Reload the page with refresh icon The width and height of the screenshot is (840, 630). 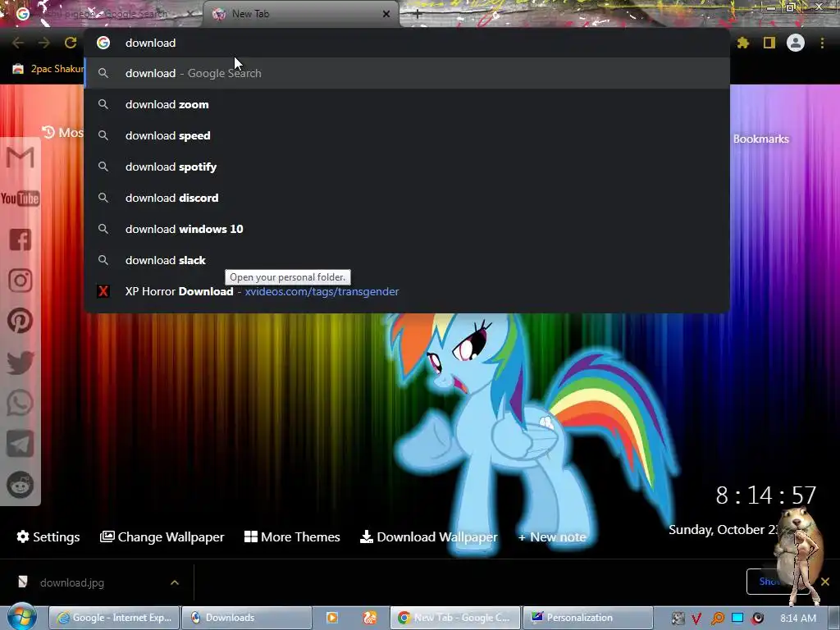(x=71, y=43)
